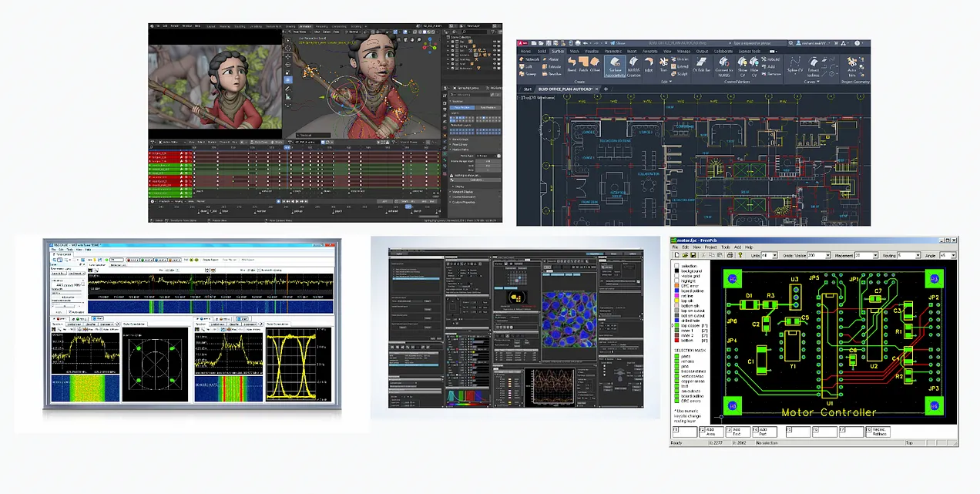980x494 pixels.
Task: Activate the Sweep tool in AutoCAD ribbon
Action: [x=529, y=74]
